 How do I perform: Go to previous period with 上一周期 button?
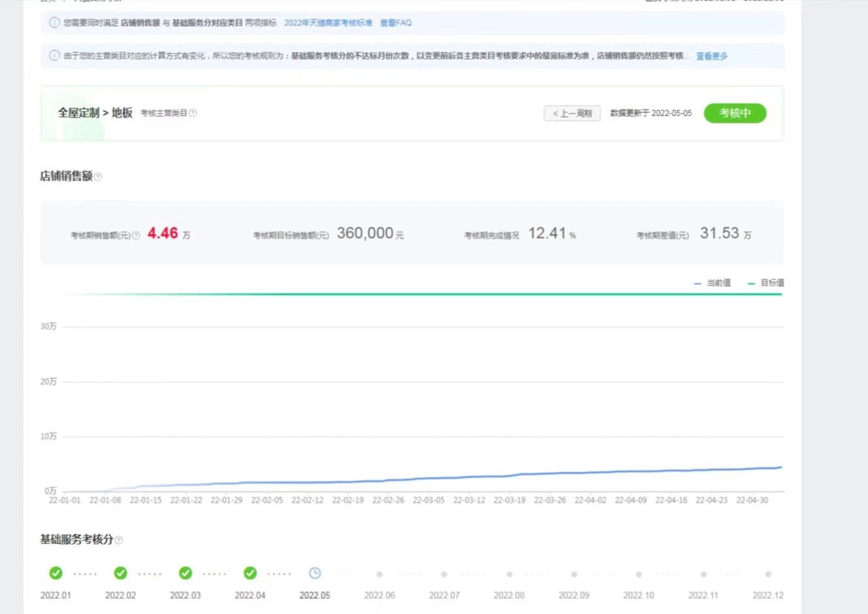point(572,114)
